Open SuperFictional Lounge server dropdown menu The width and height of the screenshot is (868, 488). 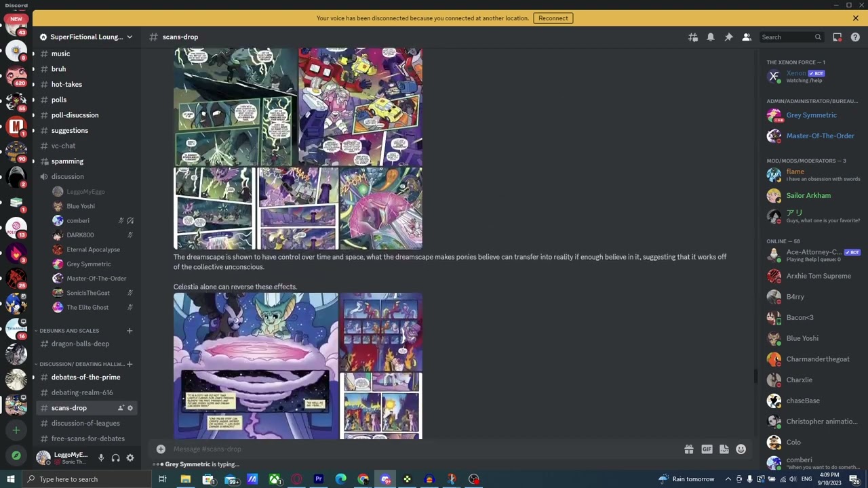click(86, 37)
